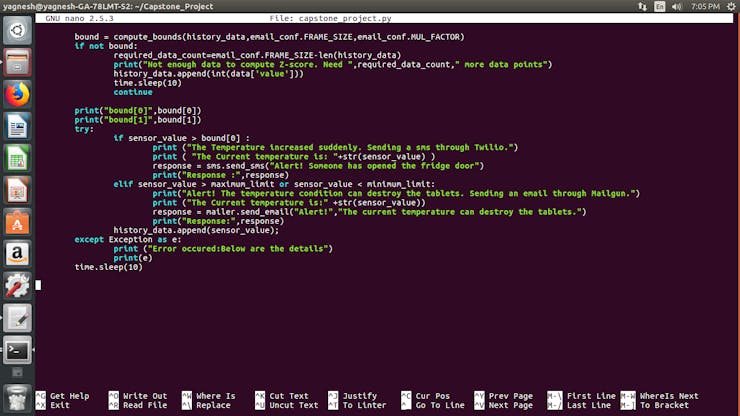This screenshot has width=740, height=416.
Task: Click the Cur Pos shortcut label
Action: point(432,396)
